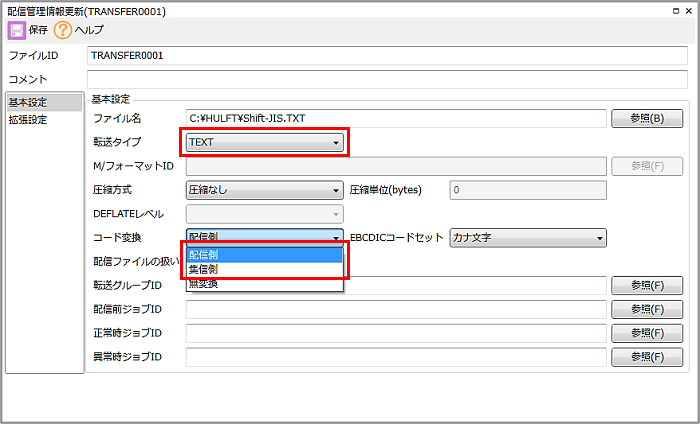Open the 圧縮方式 dropdown showing 圧縮なし
This screenshot has height=424, width=700.
click(x=264, y=190)
